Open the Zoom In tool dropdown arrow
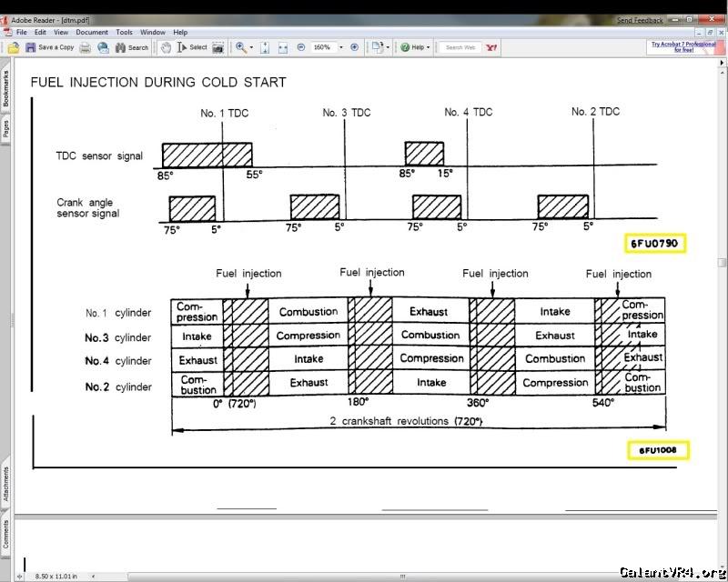The image size is (728, 582). (x=252, y=47)
